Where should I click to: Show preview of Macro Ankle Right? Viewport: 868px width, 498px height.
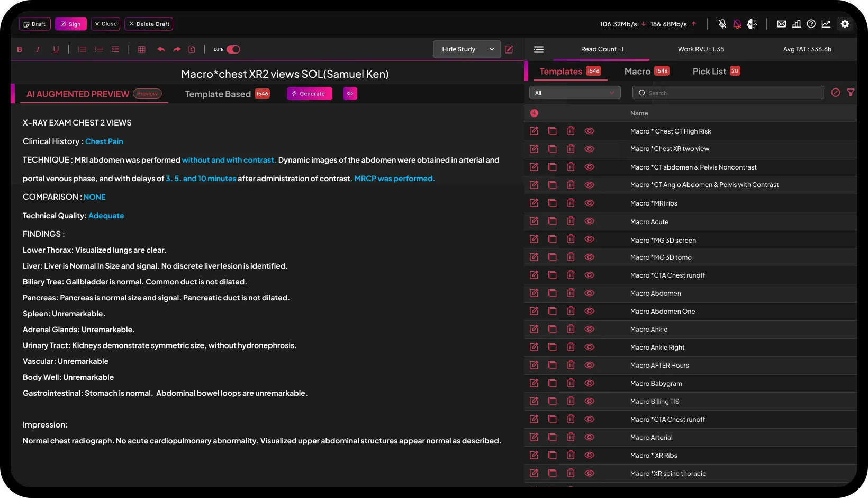tap(589, 347)
